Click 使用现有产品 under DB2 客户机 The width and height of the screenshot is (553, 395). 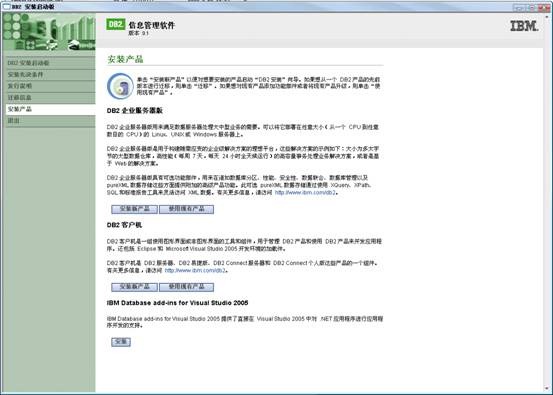[x=186, y=287]
